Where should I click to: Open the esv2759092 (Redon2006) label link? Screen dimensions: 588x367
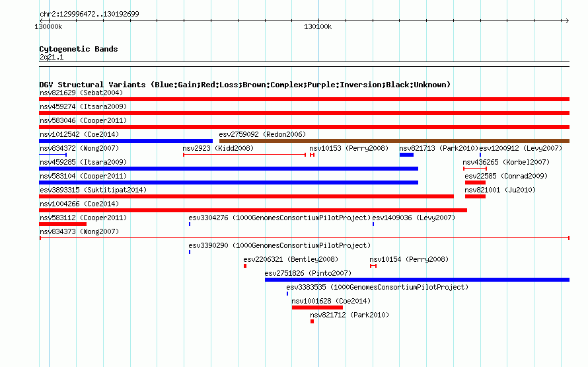tap(262, 134)
